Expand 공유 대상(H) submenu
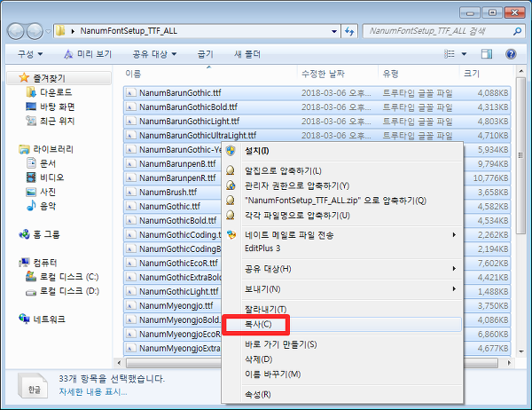Screen dimensions: 532x410 342,269
